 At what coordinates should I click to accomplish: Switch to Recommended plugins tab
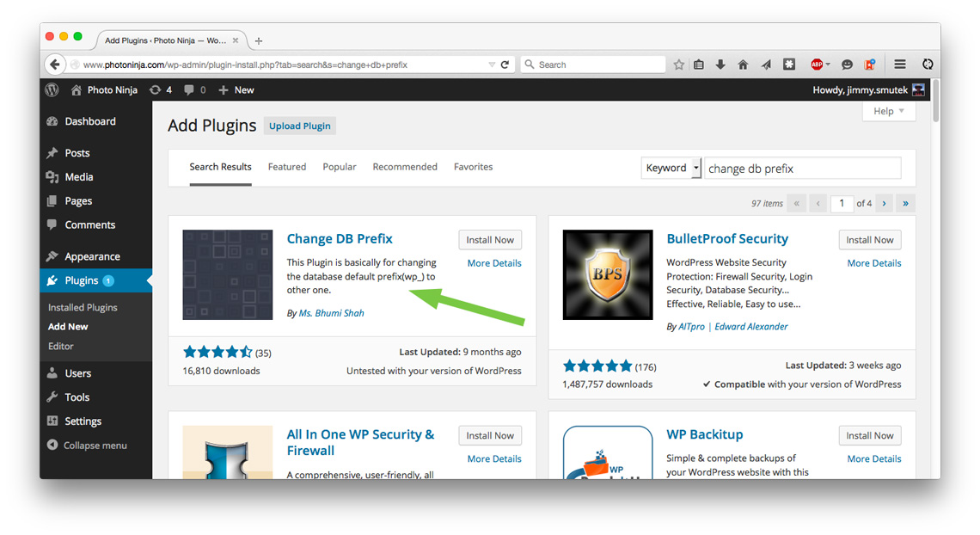click(405, 167)
